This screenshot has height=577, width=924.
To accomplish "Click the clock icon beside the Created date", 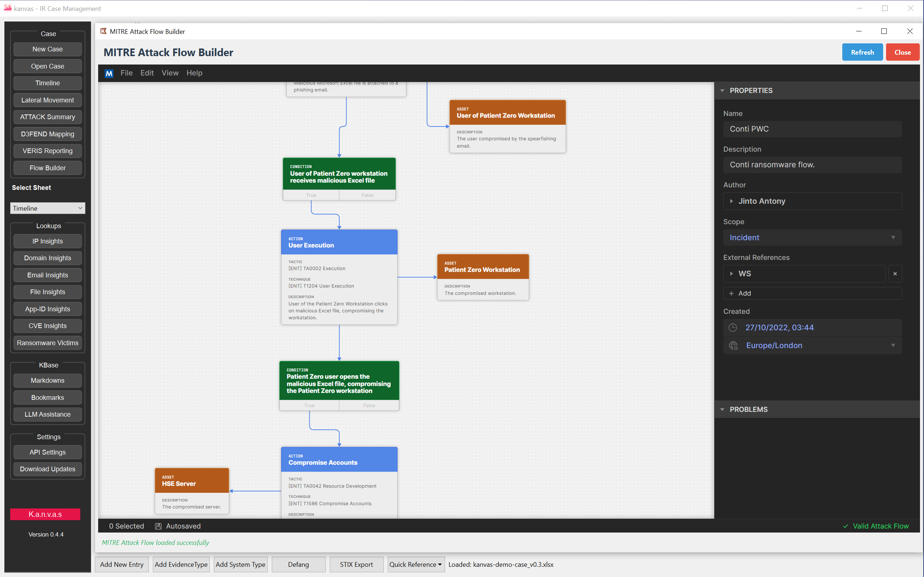I will [x=733, y=327].
